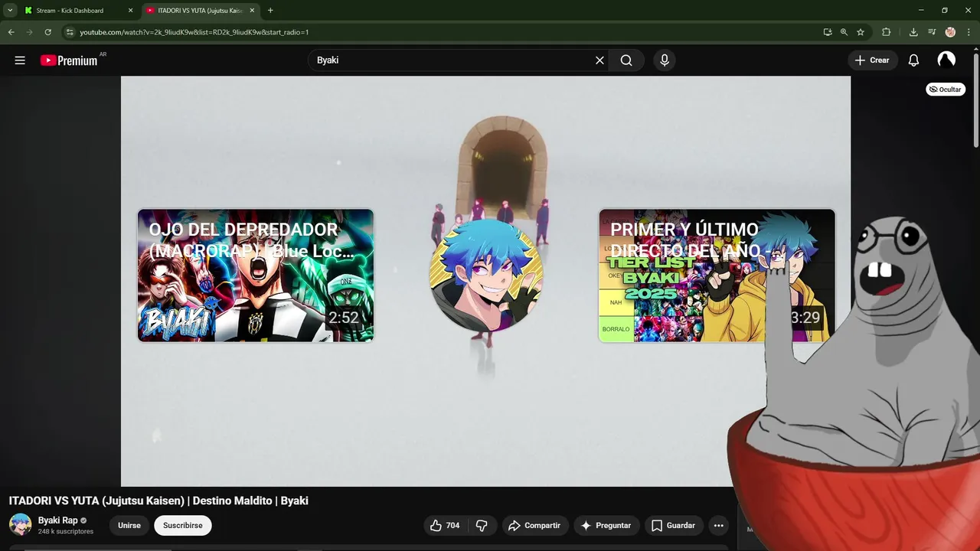This screenshot has height=551, width=980.
Task: Hide end screen with Ocultar
Action: [x=946, y=90]
